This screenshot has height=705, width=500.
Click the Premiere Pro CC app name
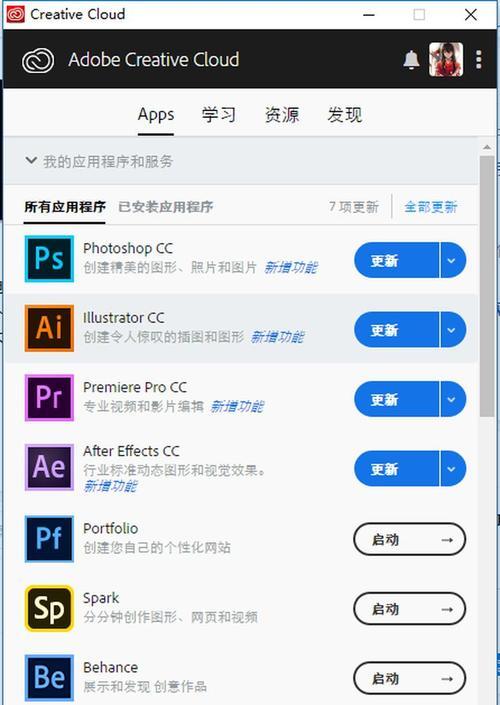click(x=135, y=387)
